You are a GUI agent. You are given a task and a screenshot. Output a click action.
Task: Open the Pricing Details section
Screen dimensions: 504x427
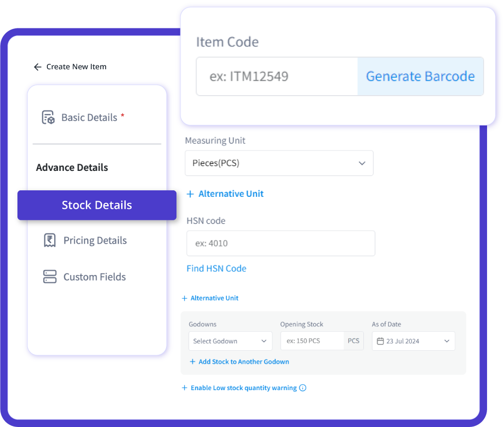[x=95, y=240]
